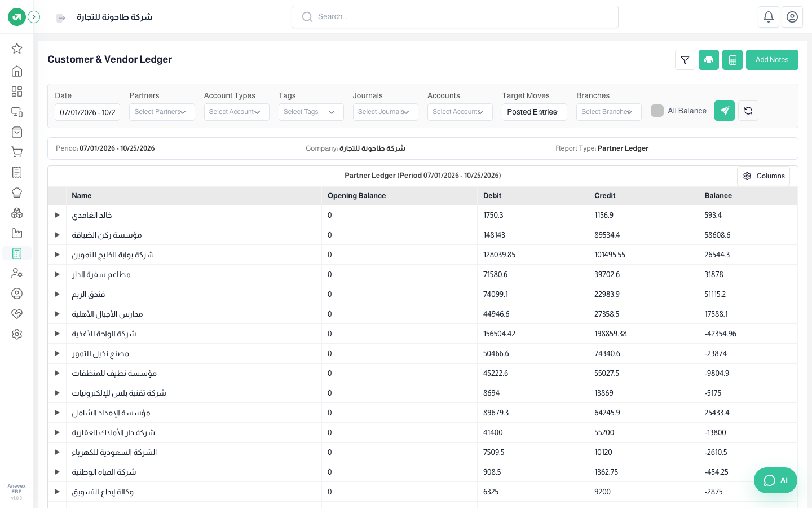Open the Select Accounts dropdown
812x508 pixels.
460,112
